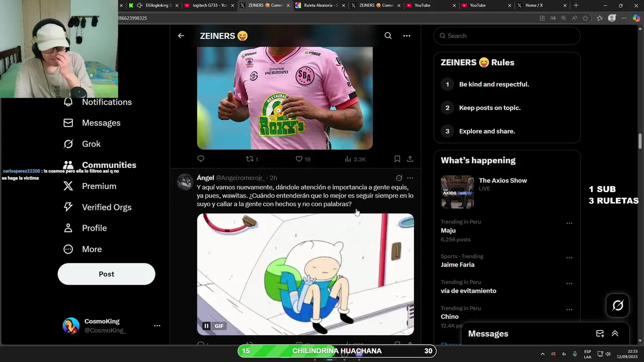Click the microphone tray icon
This screenshot has width=644, height=362.
(x=575, y=354)
